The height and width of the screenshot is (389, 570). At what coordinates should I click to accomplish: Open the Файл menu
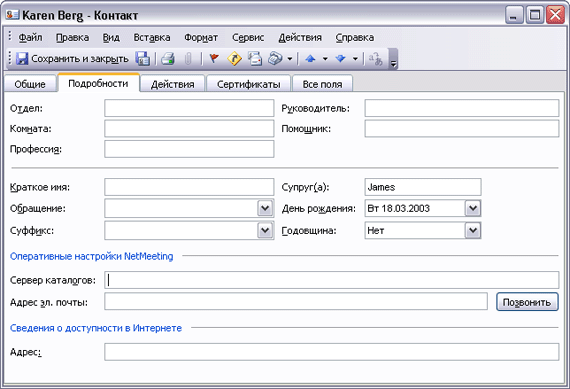pyautogui.click(x=30, y=37)
